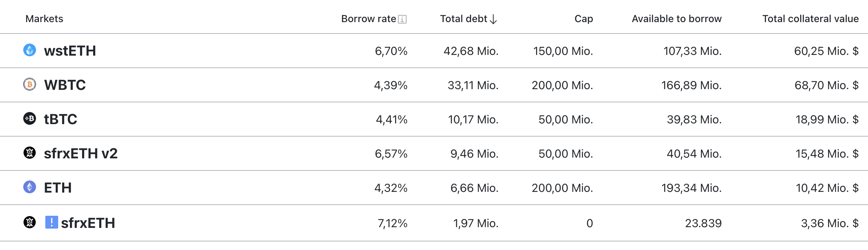Select the sfrxETH v2 market name
This screenshot has height=250, width=868.
click(81, 154)
